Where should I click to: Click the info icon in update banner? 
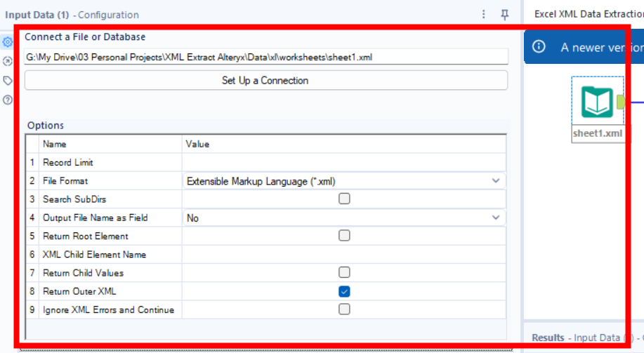point(539,47)
